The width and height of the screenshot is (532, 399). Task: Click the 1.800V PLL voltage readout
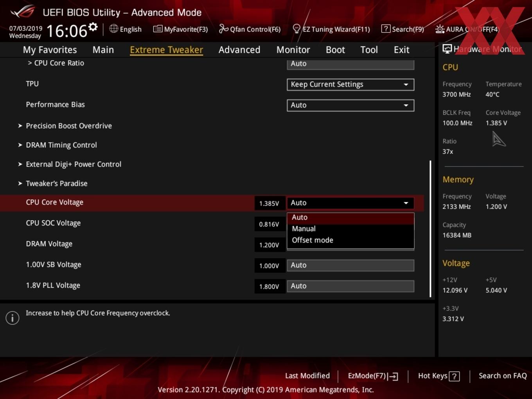[269, 286]
